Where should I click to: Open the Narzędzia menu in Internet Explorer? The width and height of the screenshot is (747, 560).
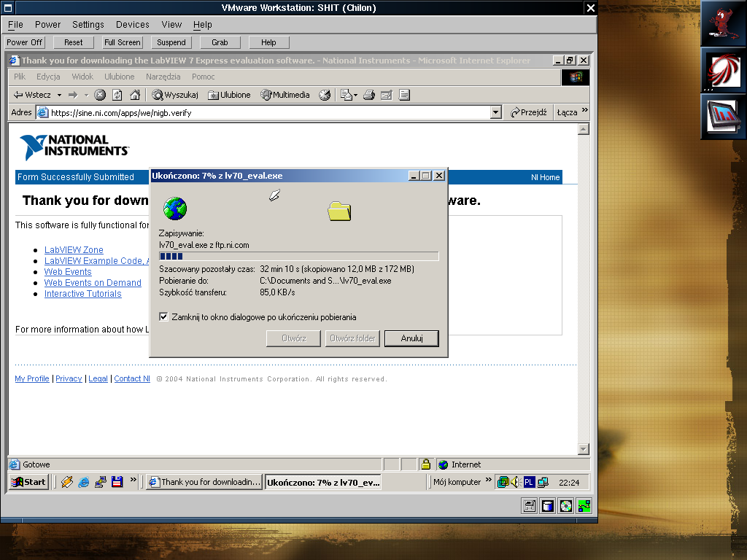pyautogui.click(x=163, y=77)
